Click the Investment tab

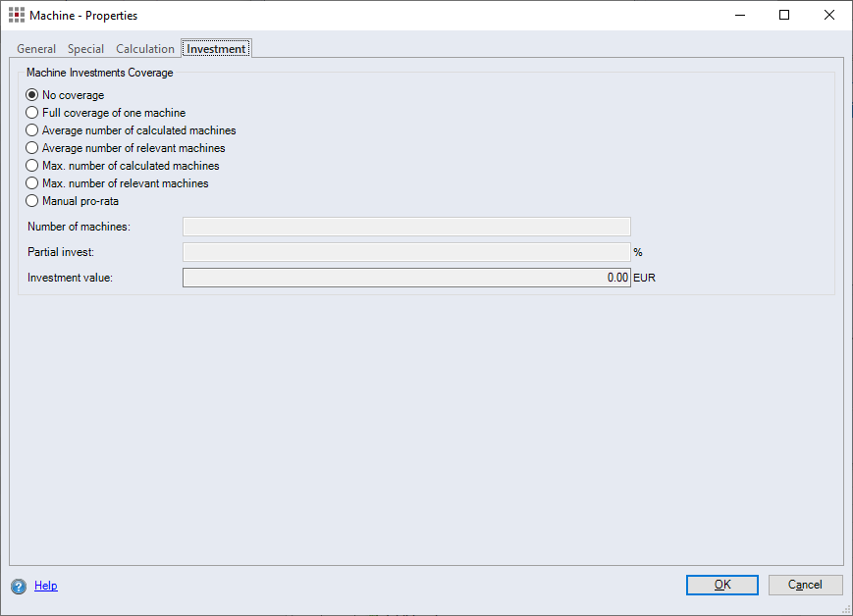point(216,49)
